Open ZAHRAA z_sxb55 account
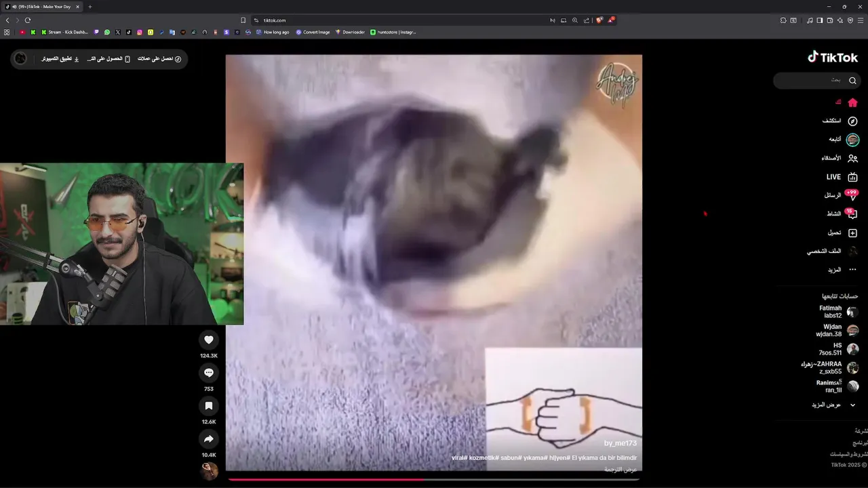This screenshot has height=488, width=868. [x=830, y=367]
